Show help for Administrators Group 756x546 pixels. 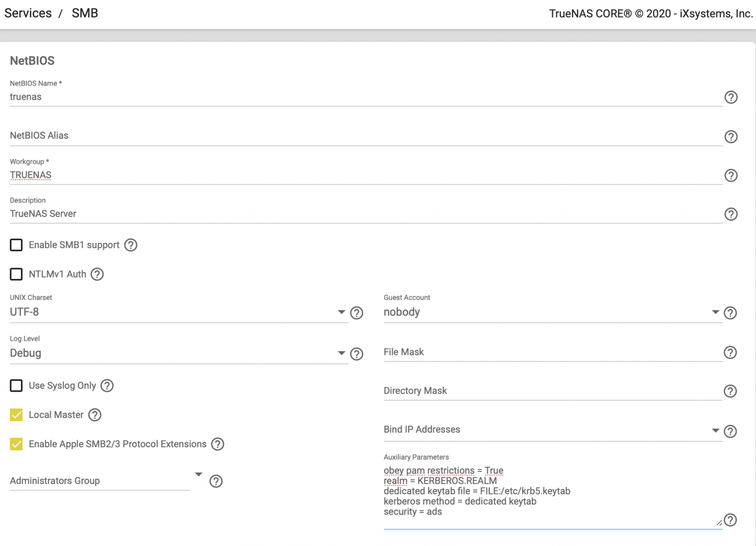coord(216,481)
